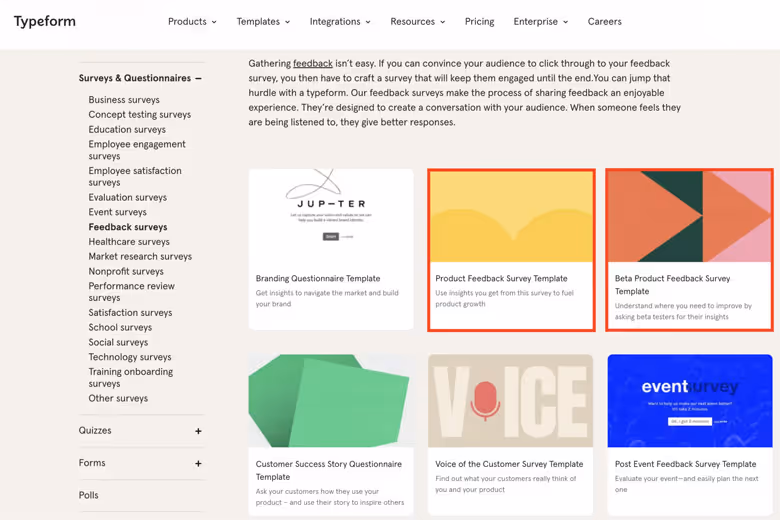Select Training onboarding surveys

(131, 377)
